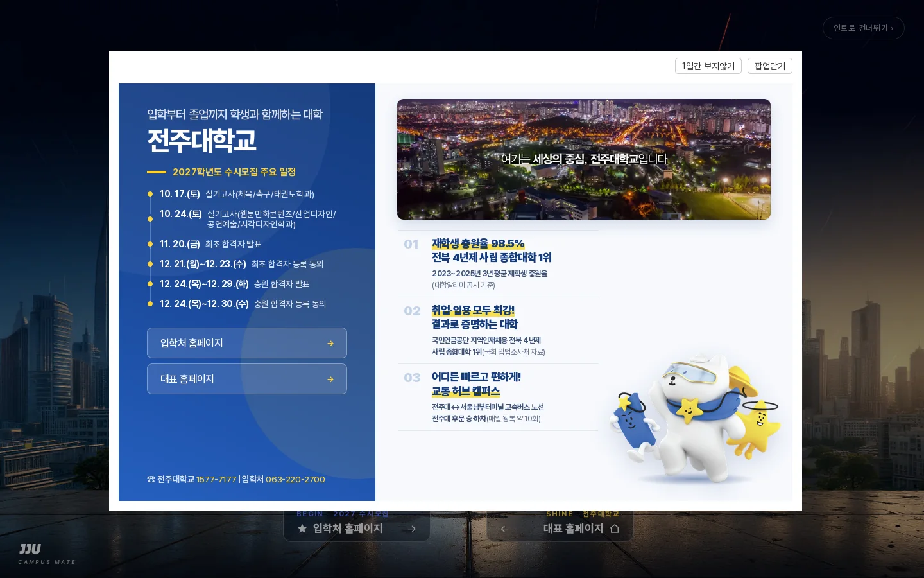Select the 12. 24.(목)~12. 30.(수) 등록 동의 row
924x578 pixels.
243,304
